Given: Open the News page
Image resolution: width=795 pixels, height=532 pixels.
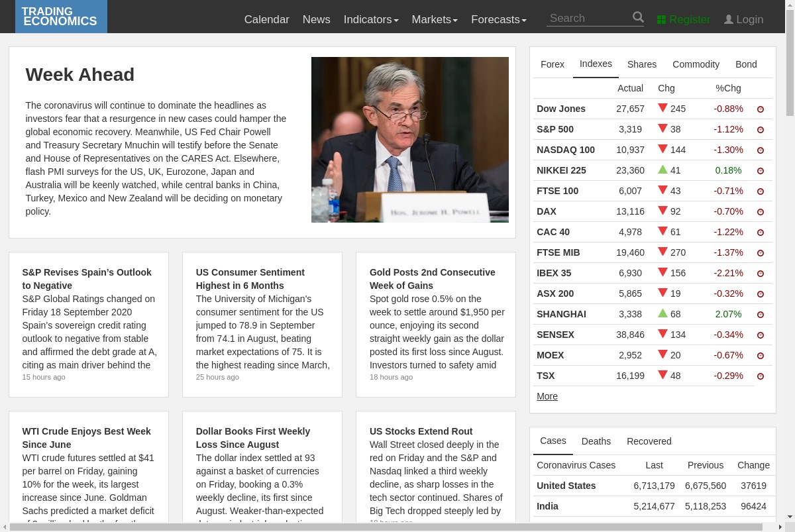Looking at the screenshot, I should pos(316,20).
